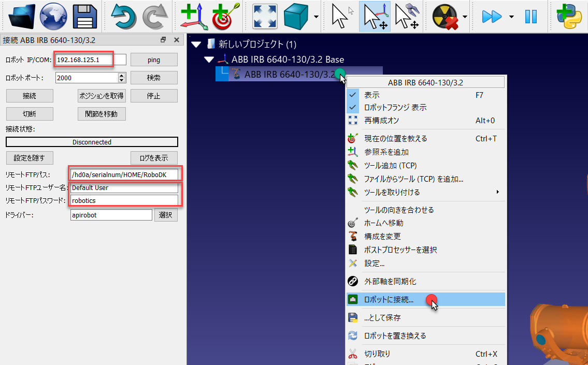Click the Undo arrow in toolbar

123,16
